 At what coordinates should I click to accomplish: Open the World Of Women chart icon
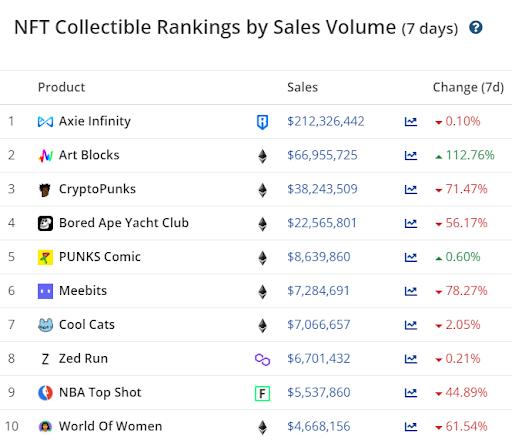click(x=411, y=427)
